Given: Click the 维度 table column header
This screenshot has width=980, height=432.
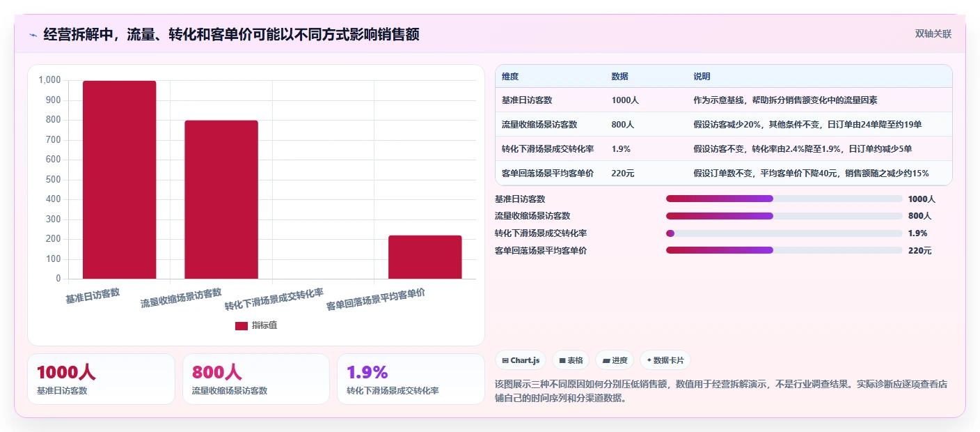Looking at the screenshot, I should [510, 77].
